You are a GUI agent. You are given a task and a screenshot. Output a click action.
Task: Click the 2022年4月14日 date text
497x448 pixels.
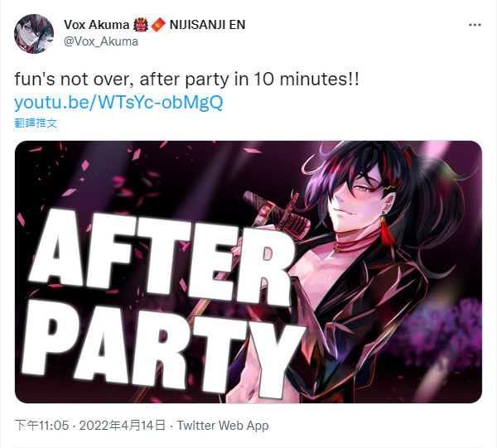click(x=123, y=425)
